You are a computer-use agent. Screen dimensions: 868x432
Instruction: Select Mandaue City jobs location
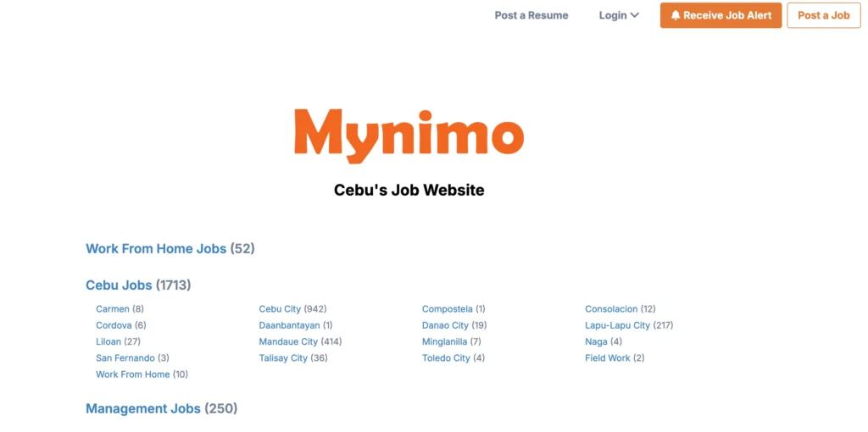(x=288, y=342)
